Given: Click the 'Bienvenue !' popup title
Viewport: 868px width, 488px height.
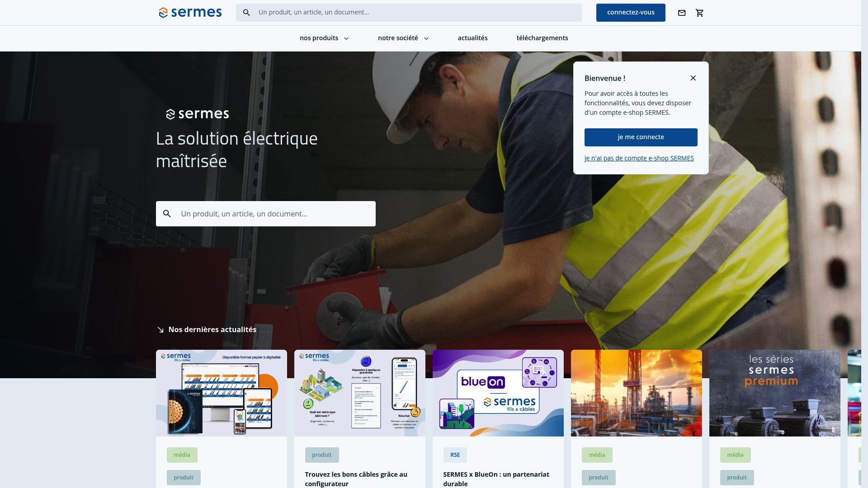Looking at the screenshot, I should click(x=605, y=78).
